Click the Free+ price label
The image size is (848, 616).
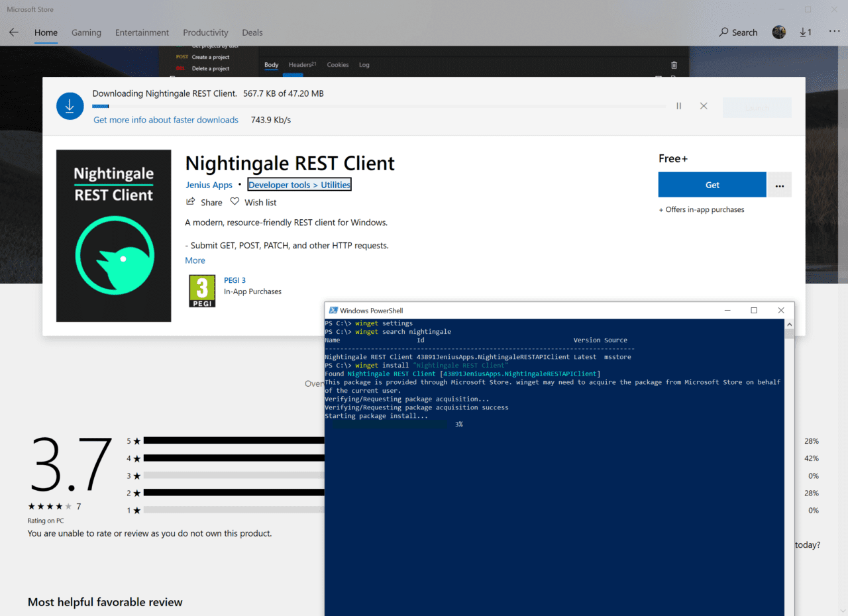click(673, 158)
